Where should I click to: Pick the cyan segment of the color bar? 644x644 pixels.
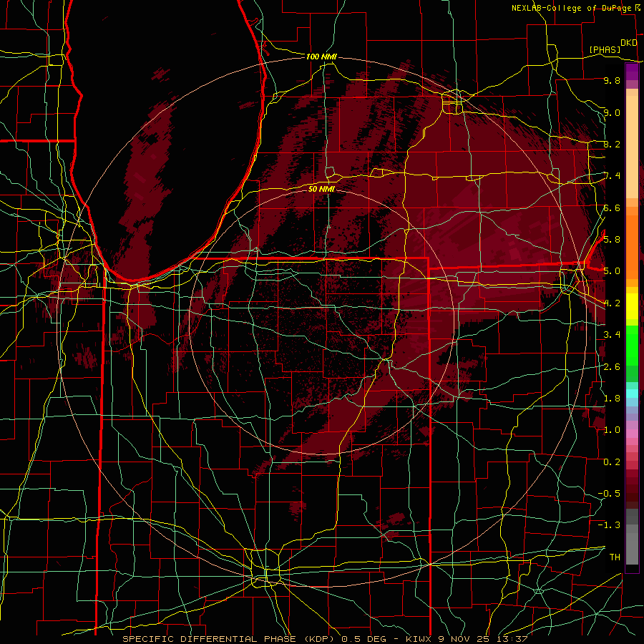(632, 394)
